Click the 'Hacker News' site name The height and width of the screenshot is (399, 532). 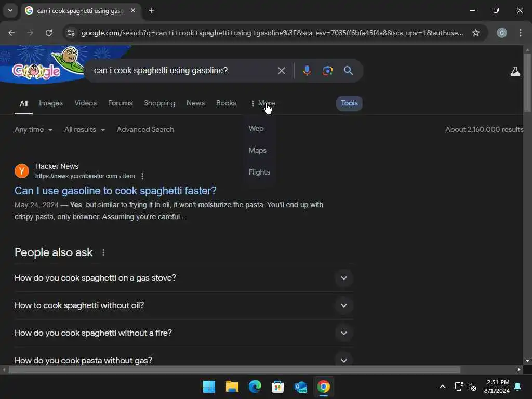tap(57, 166)
